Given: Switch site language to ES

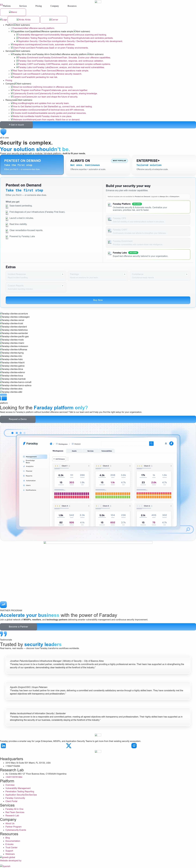Looking at the screenshot, I should click(x=1, y=5).
